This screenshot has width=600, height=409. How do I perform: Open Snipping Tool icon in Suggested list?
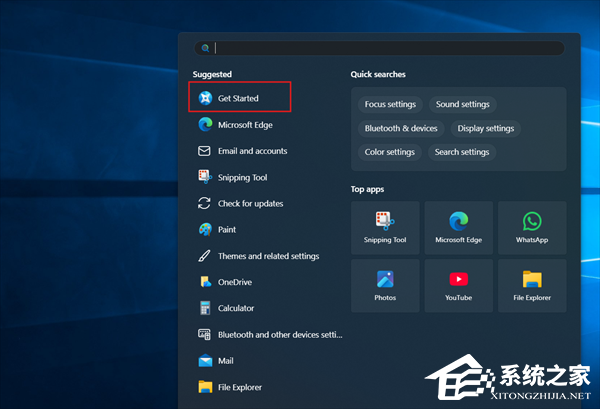click(x=205, y=177)
